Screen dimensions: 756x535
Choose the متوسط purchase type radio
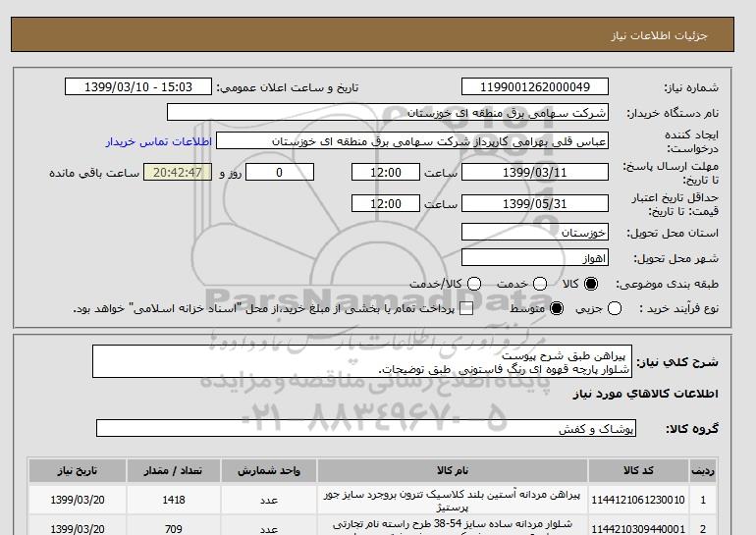click(557, 308)
